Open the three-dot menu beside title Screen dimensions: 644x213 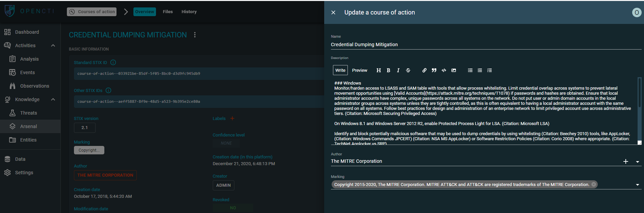tap(195, 35)
